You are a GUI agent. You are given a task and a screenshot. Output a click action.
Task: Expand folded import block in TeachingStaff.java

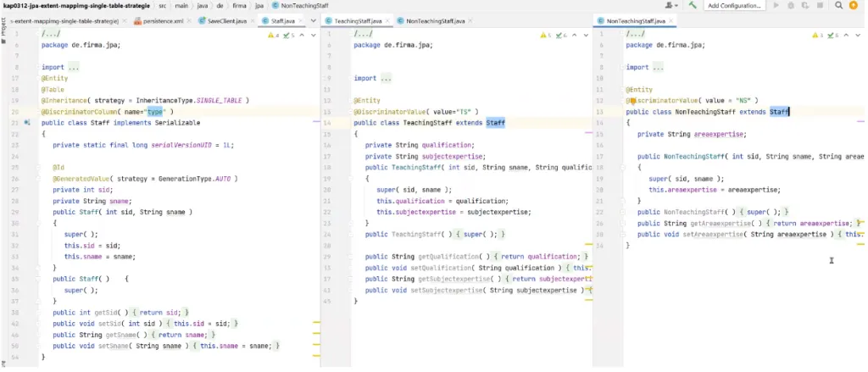pyautogui.click(x=386, y=79)
